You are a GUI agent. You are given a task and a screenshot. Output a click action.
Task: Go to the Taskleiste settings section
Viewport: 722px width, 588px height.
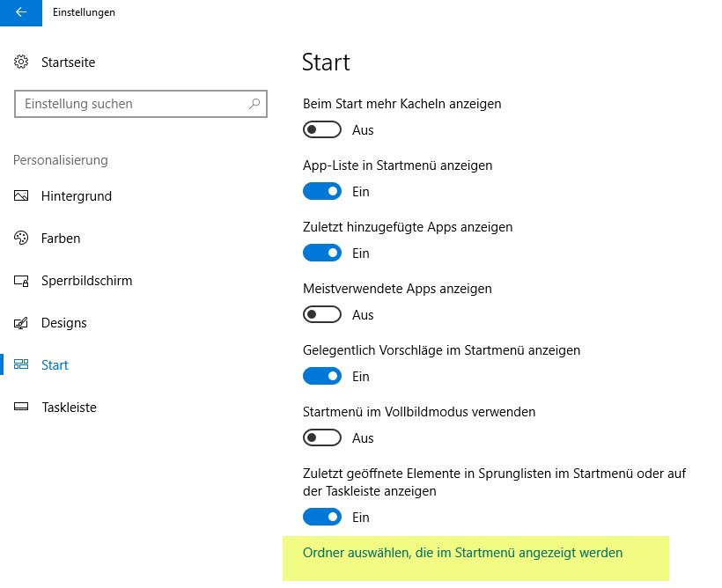69,408
